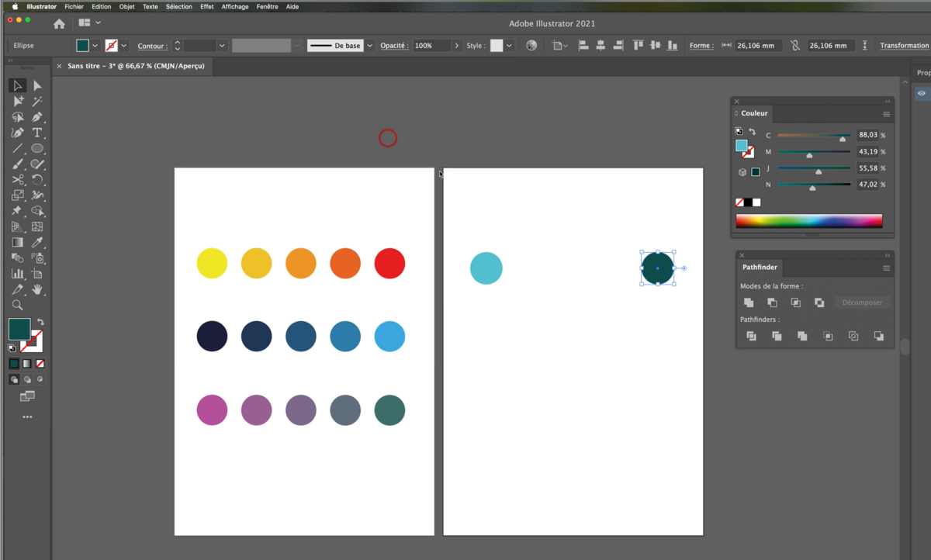Click the Home icon
931x560 pixels.
pyautogui.click(x=59, y=23)
